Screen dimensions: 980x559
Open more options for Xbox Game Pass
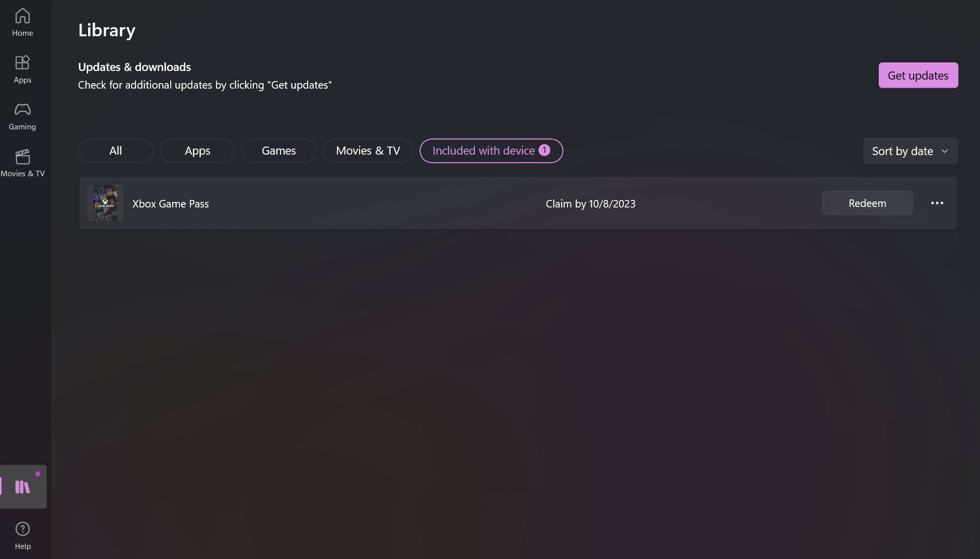(x=937, y=203)
